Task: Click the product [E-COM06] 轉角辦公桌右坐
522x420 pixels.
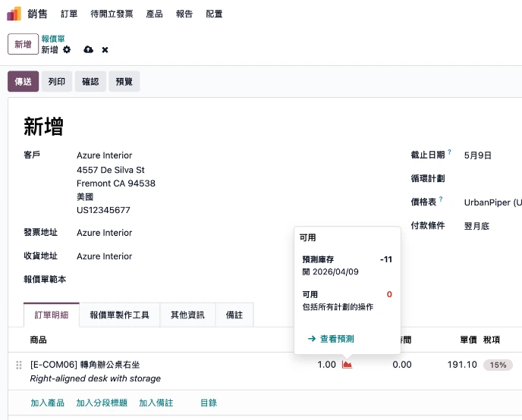Action: [85, 365]
